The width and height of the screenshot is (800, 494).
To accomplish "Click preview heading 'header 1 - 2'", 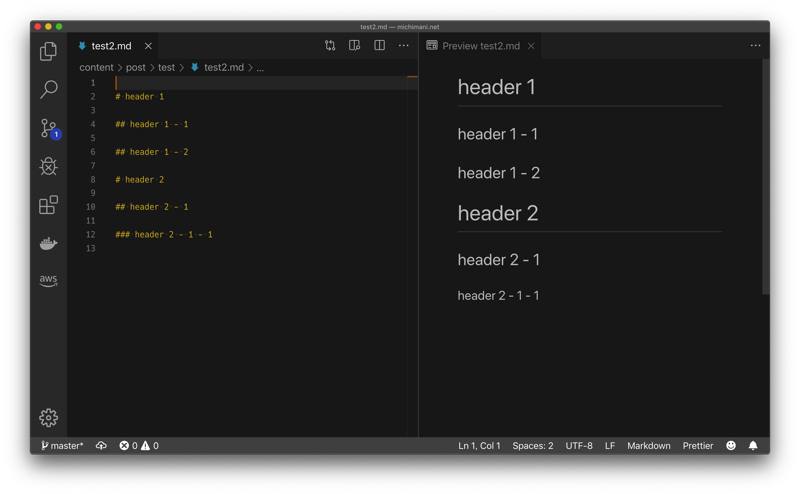I will click(x=498, y=172).
